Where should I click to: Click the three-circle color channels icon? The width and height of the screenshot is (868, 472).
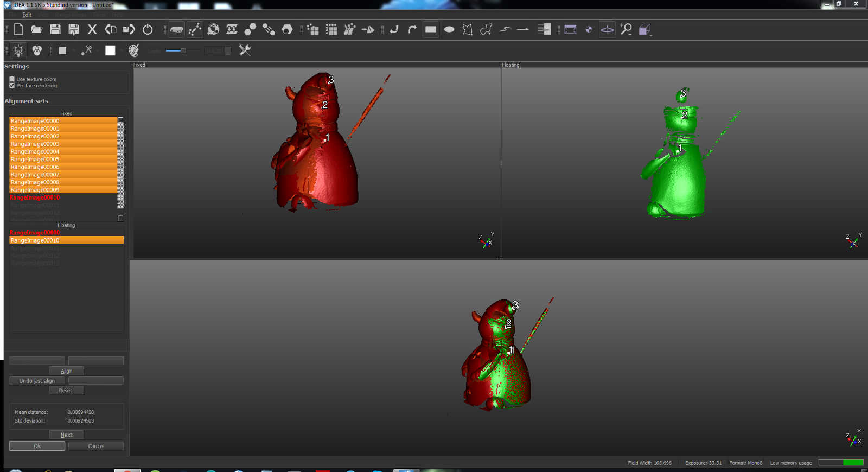[37, 50]
